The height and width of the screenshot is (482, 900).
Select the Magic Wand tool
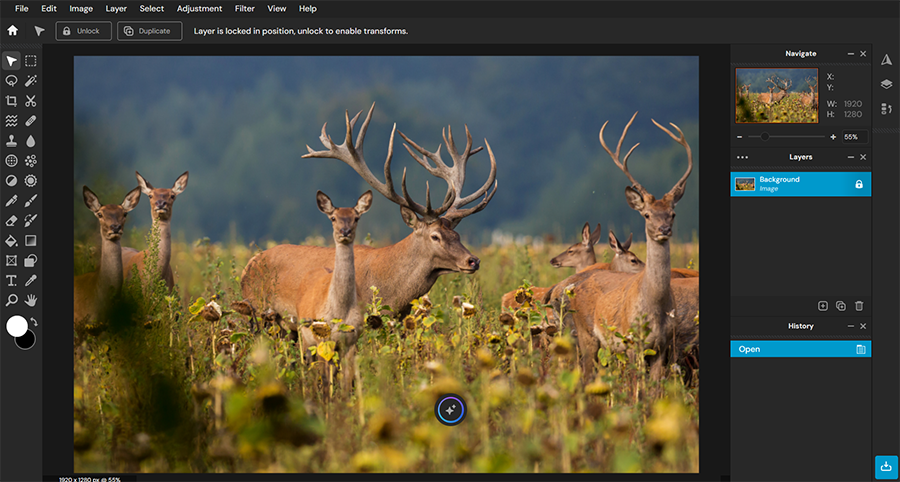point(31,81)
